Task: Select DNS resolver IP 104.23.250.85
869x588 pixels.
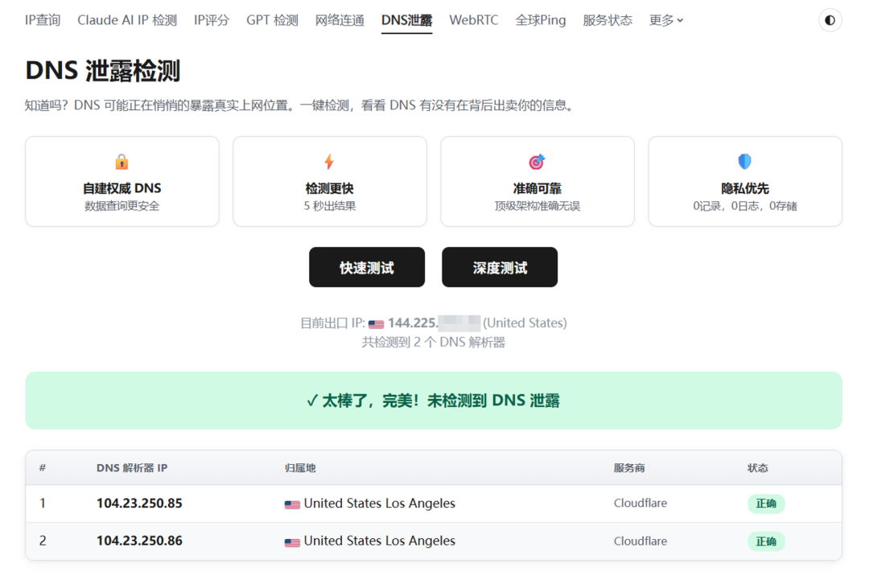Action: [x=139, y=504]
